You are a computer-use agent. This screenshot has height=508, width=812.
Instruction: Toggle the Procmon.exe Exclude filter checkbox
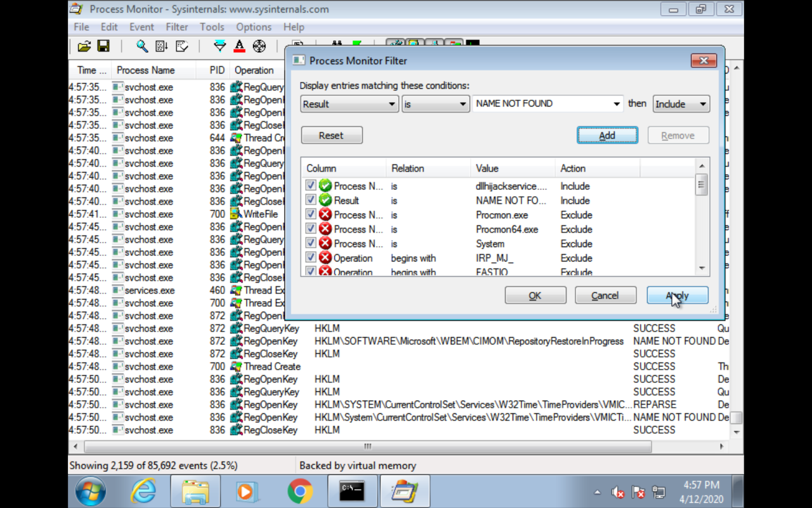coord(311,214)
